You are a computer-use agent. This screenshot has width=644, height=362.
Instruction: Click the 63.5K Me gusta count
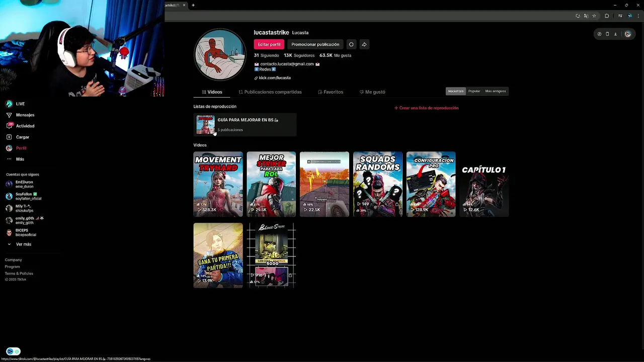click(x=335, y=55)
